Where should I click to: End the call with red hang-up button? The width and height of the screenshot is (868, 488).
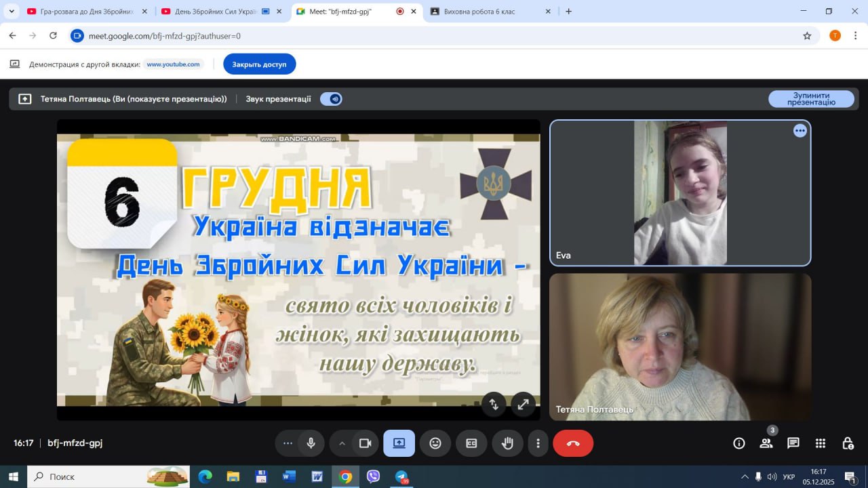point(573,443)
